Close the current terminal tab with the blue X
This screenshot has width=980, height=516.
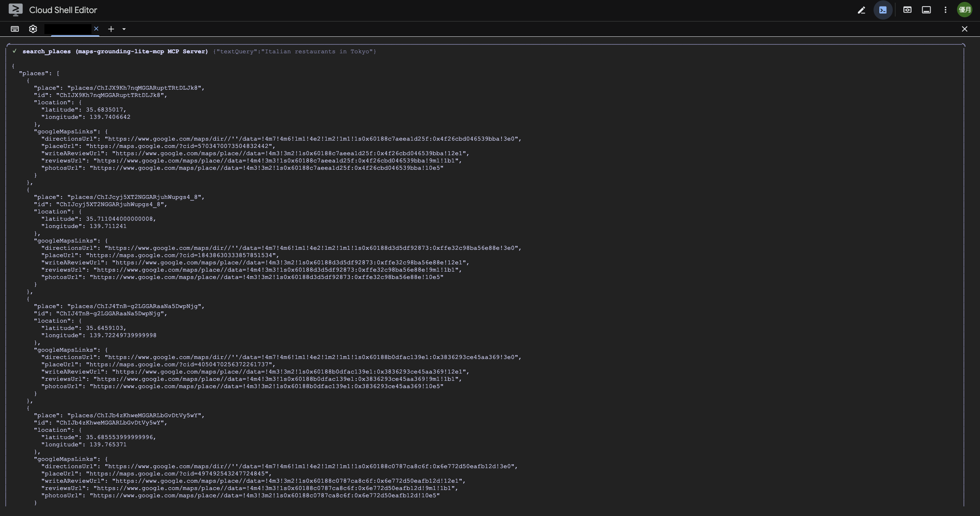[96, 29]
